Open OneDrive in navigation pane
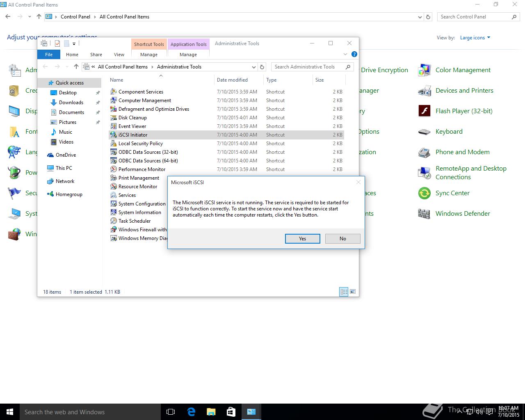This screenshot has height=420, width=525. point(66,155)
